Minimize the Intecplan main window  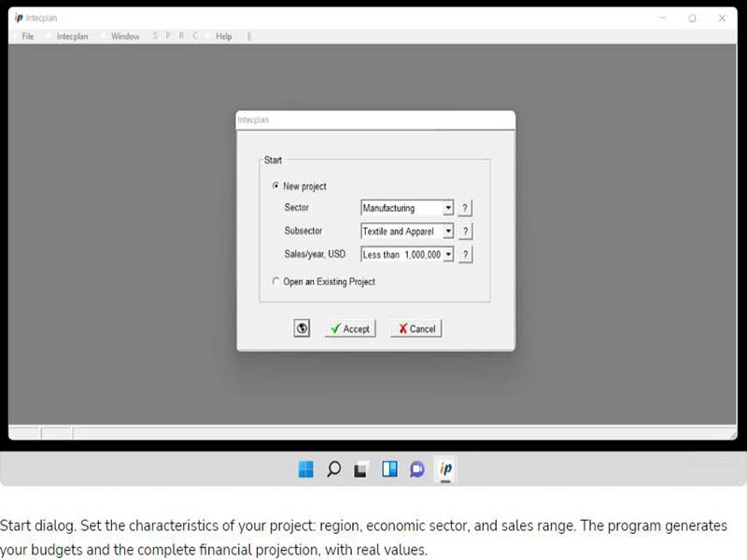[x=663, y=18]
